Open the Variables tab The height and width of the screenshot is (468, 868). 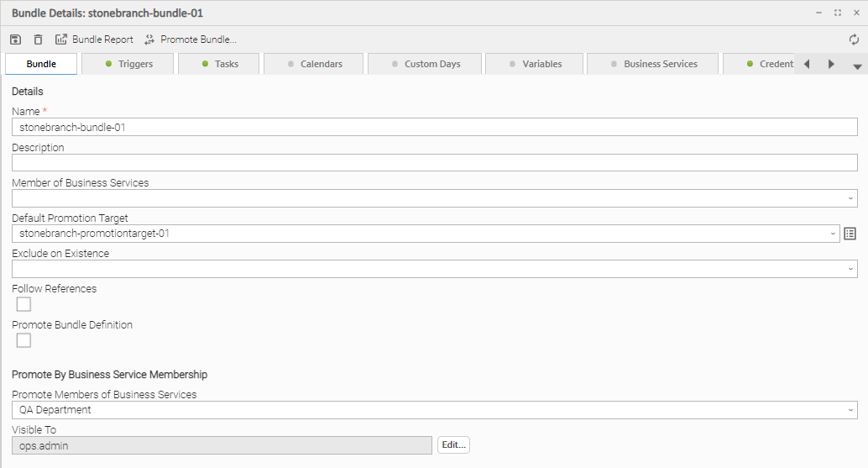(535, 64)
